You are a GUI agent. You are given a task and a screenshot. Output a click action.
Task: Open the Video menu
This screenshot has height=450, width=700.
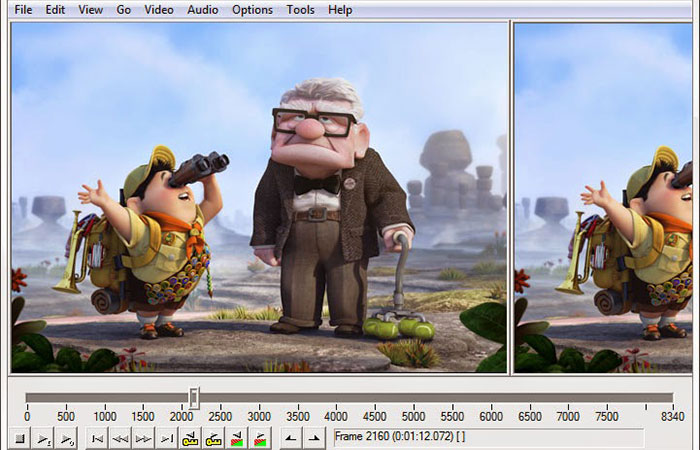tap(158, 9)
